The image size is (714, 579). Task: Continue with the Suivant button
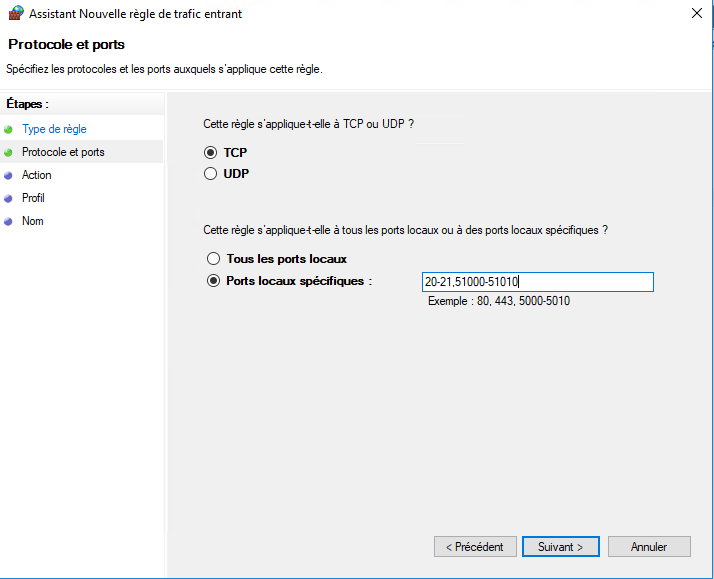coord(561,547)
